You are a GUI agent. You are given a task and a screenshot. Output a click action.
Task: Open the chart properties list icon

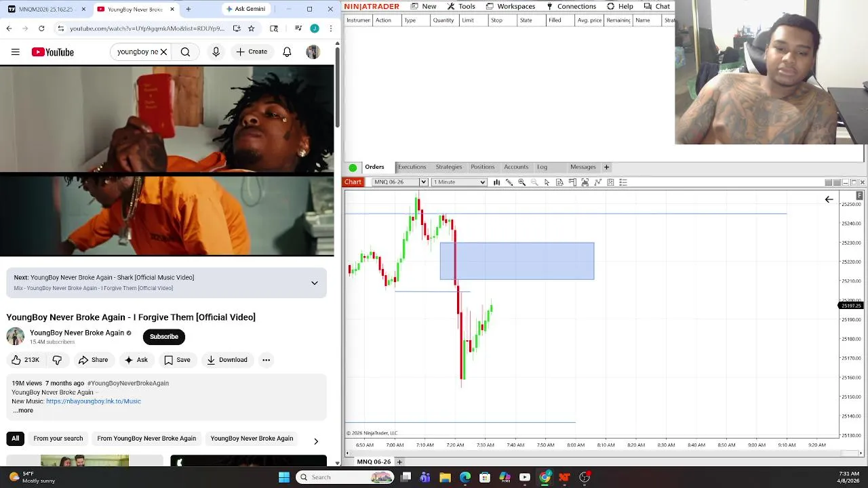point(623,182)
